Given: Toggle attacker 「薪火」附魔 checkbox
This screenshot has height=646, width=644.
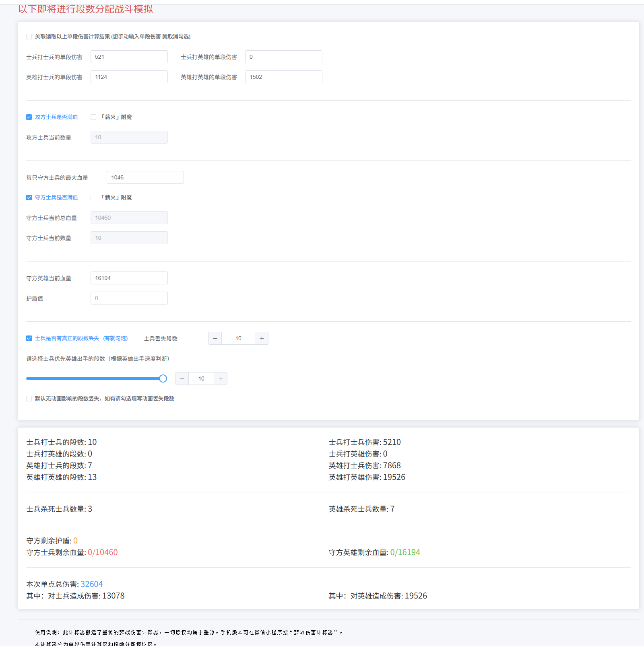Looking at the screenshot, I should (x=93, y=117).
